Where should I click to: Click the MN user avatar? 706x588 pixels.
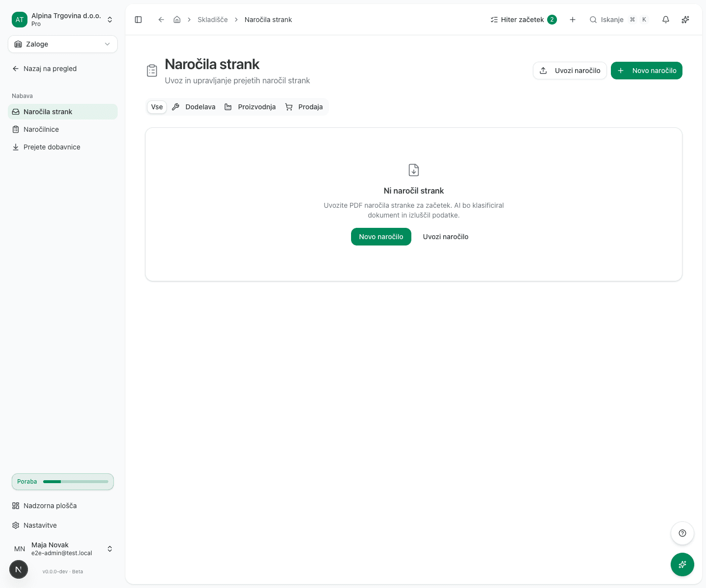(20, 549)
